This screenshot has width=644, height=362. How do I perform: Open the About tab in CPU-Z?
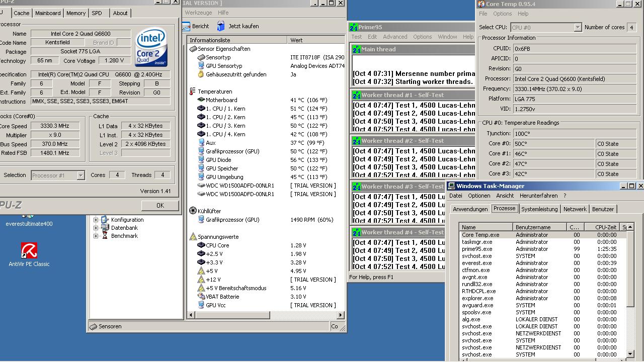pyautogui.click(x=120, y=13)
